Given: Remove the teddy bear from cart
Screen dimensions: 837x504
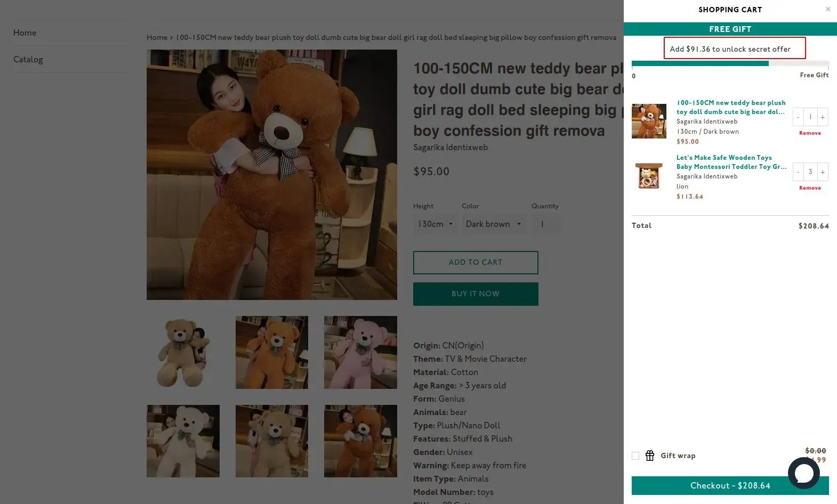Looking at the screenshot, I should [x=810, y=133].
